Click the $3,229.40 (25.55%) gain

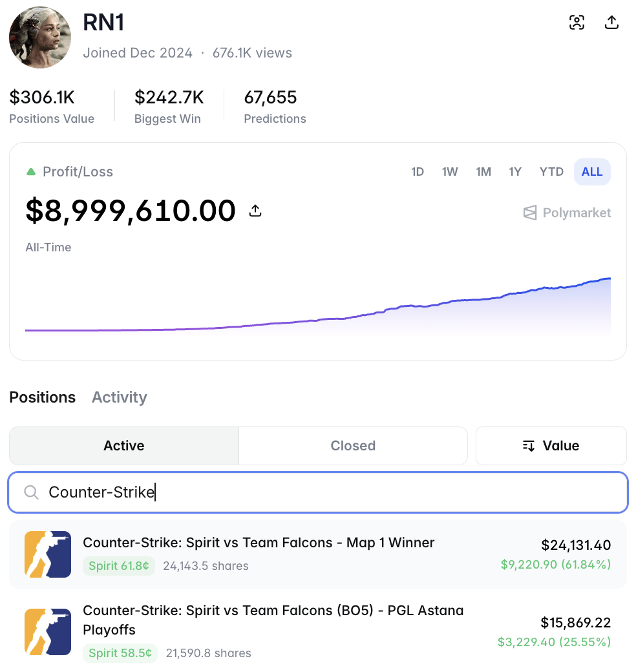click(554, 642)
